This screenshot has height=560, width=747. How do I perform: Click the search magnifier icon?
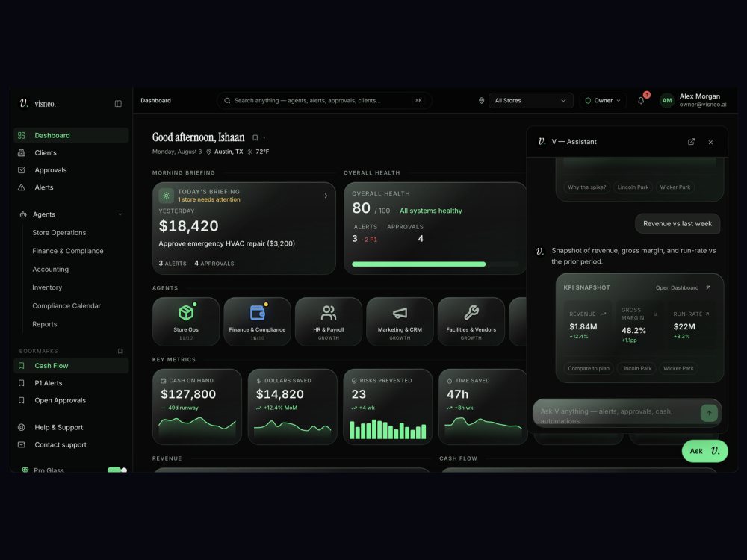coord(227,101)
